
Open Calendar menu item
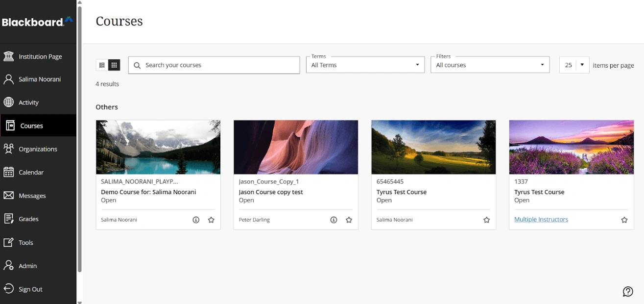pos(31,173)
